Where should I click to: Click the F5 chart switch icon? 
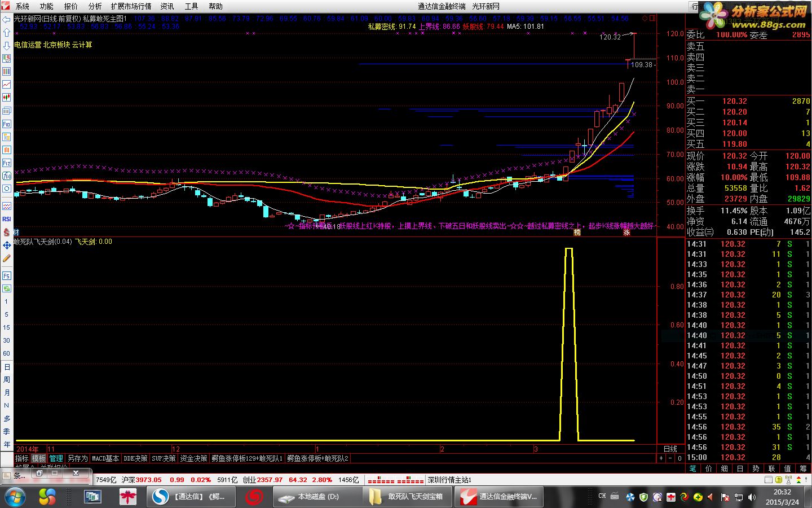(x=7, y=276)
